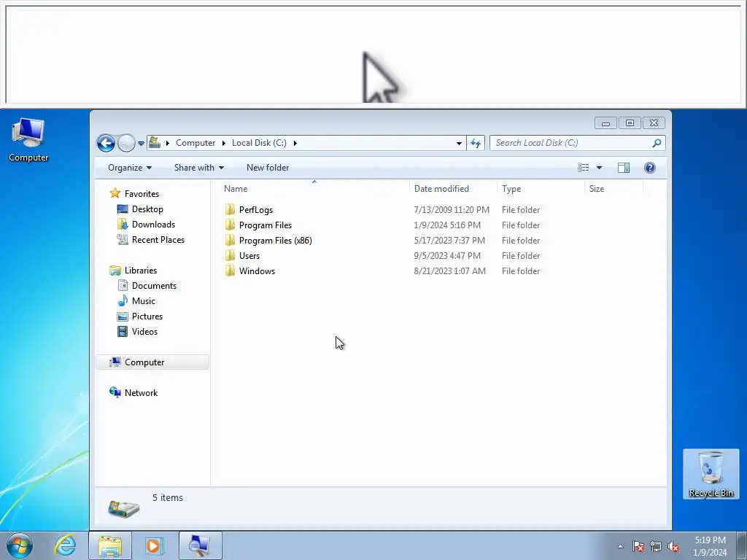This screenshot has width=747, height=560.
Task: Select the Recycle Bin desktop icon
Action: [x=711, y=474]
